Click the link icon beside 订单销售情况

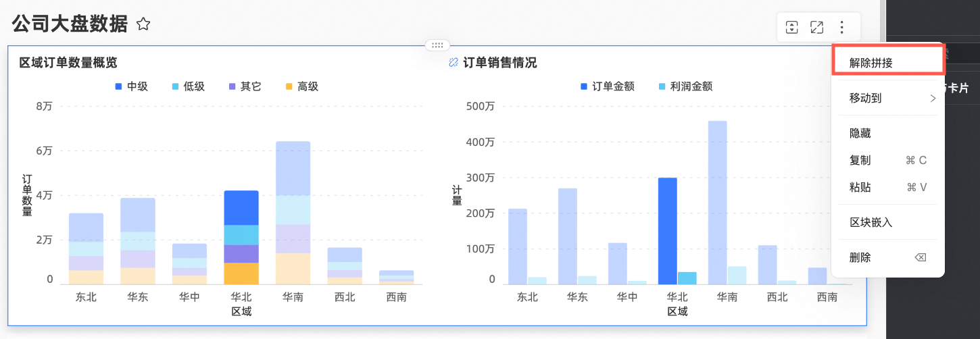coord(454,63)
